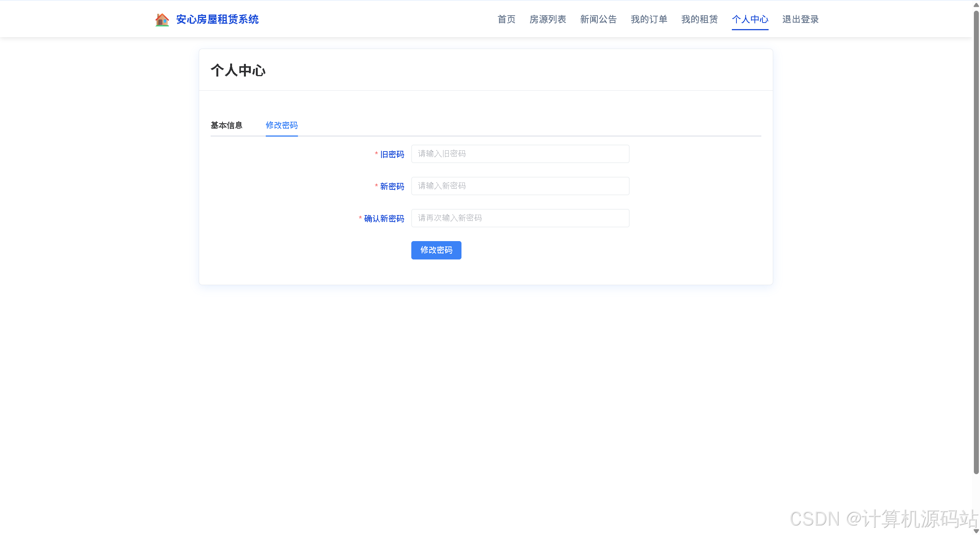Focus the 旧密码 input field

[x=520, y=154]
